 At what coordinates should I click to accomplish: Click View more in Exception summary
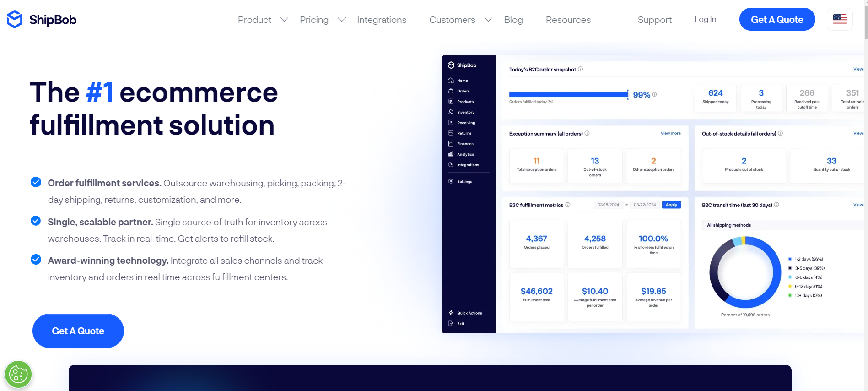pyautogui.click(x=670, y=133)
